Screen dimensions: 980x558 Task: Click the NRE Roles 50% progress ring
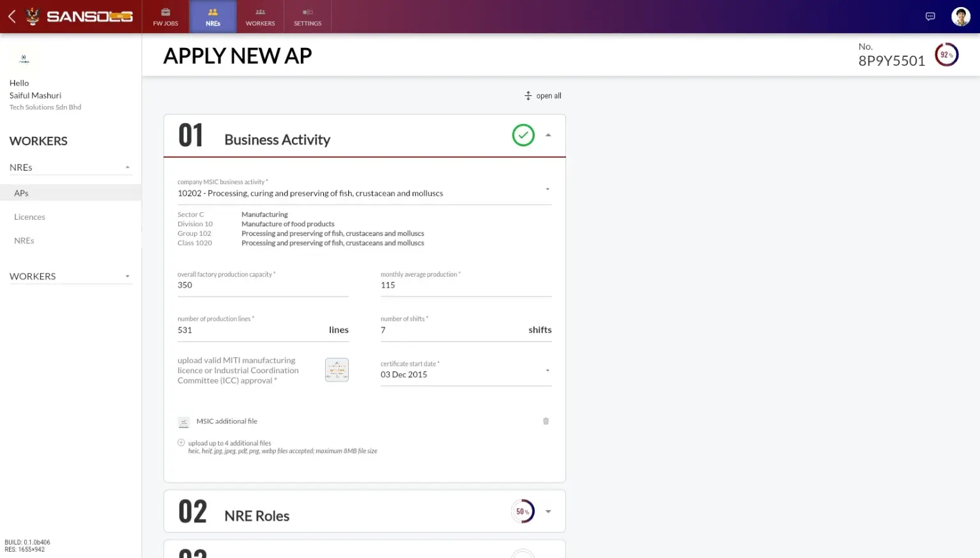[x=523, y=511]
